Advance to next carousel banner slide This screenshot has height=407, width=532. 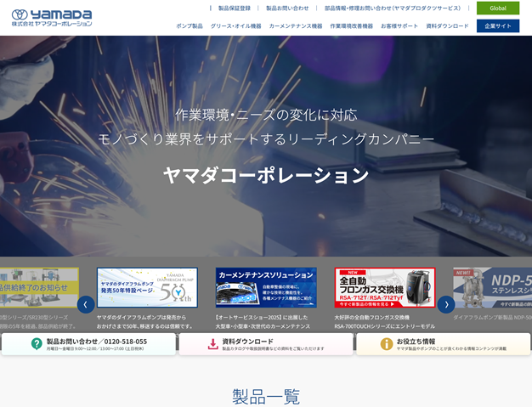(x=446, y=304)
